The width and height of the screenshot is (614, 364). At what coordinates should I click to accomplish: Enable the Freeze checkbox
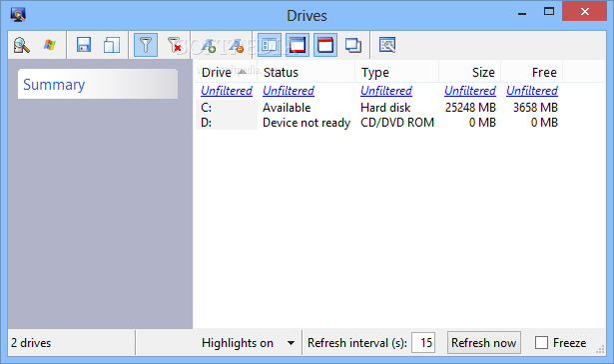click(x=541, y=343)
